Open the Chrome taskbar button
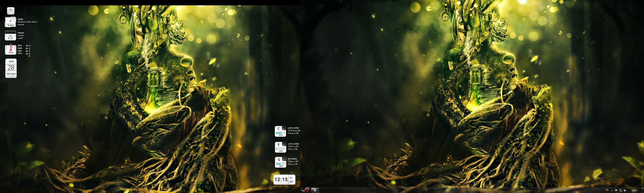The height and width of the screenshot is (193, 644). pyautogui.click(x=315, y=190)
